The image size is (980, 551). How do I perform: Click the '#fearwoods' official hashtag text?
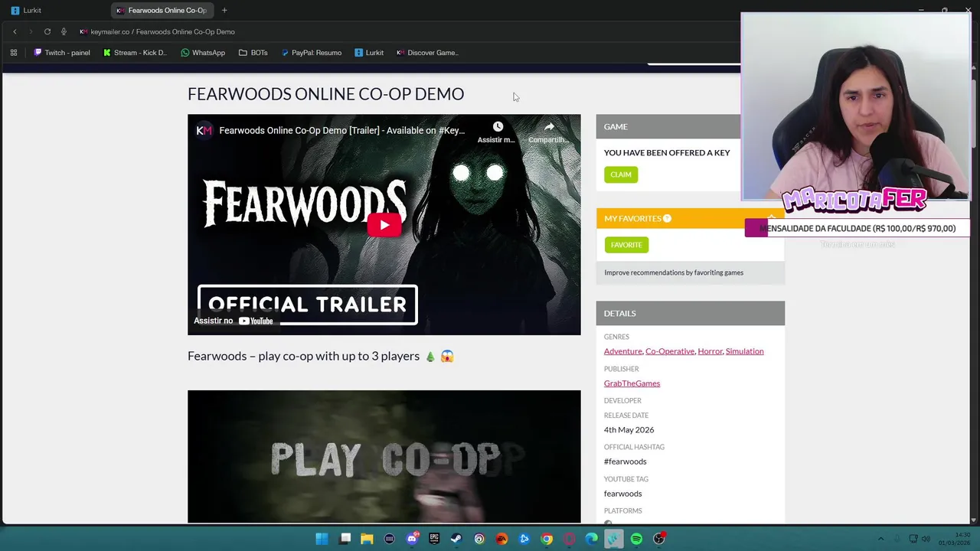tap(626, 461)
